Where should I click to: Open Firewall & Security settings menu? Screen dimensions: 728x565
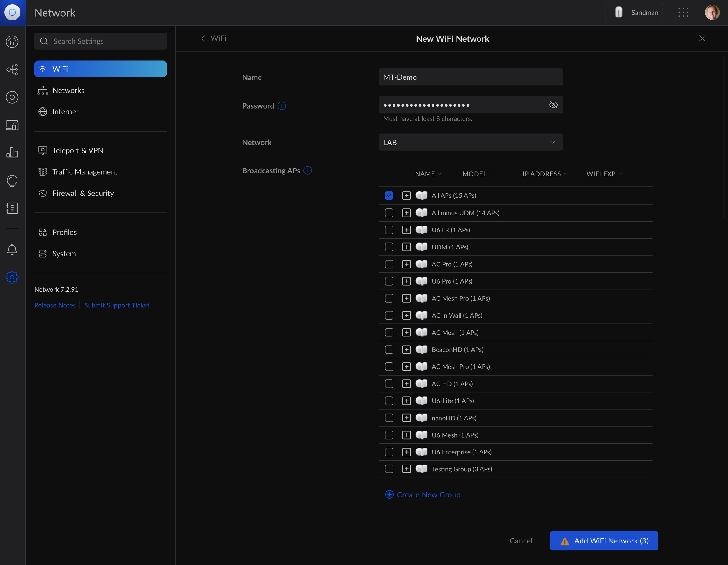(x=83, y=193)
